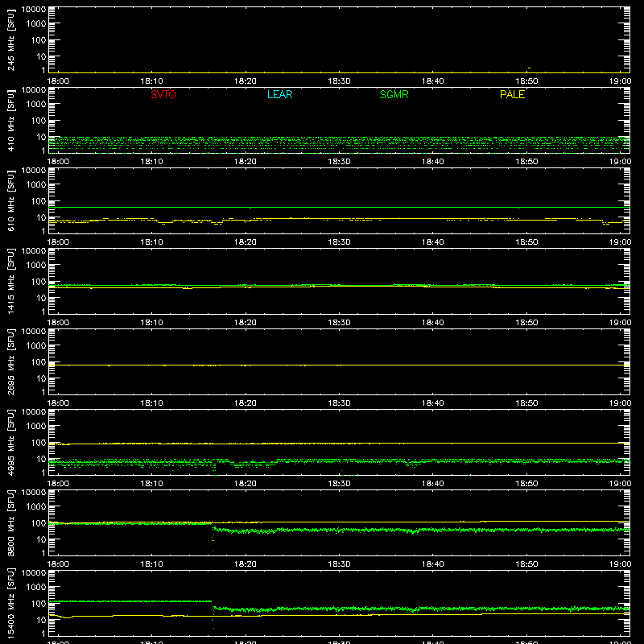Image resolution: width=644 pixels, height=644 pixels.
Task: Click the 18:30 label under the 410 MHz plot
Action: coord(339,162)
